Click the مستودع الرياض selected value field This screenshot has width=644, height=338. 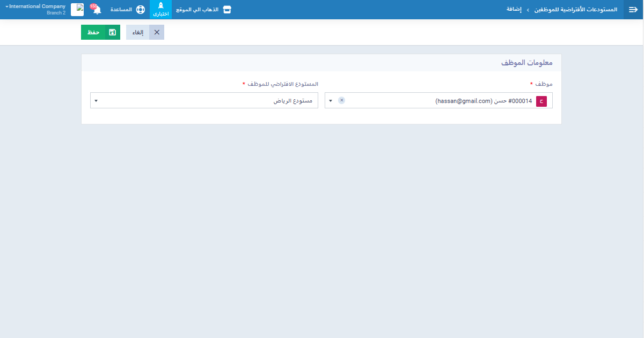pos(215,101)
